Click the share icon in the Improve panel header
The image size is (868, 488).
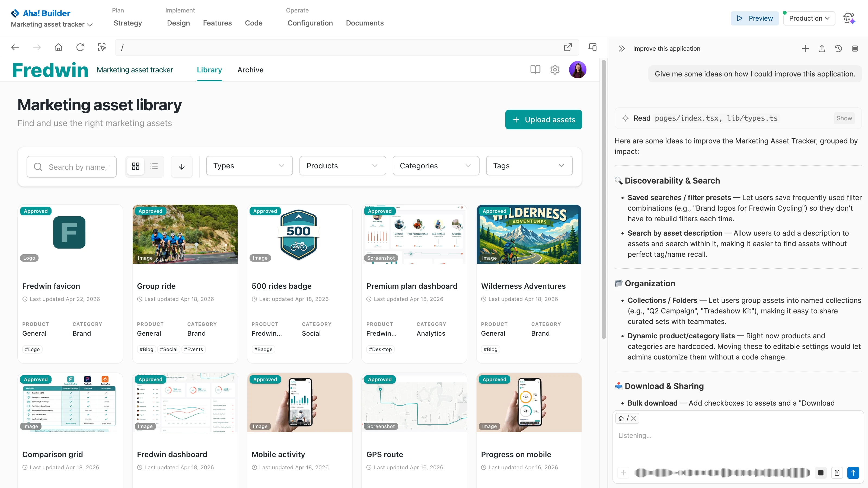(x=822, y=49)
